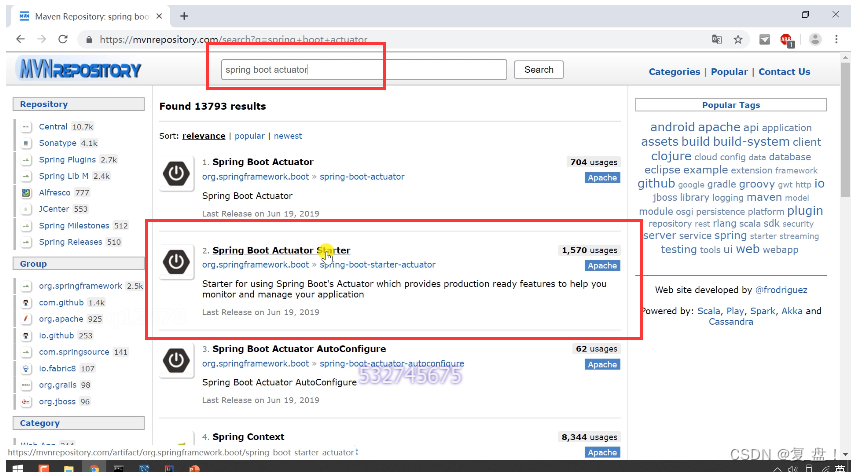This screenshot has width=851, height=472.
Task: Open the translate page icon
Action: coord(717,39)
